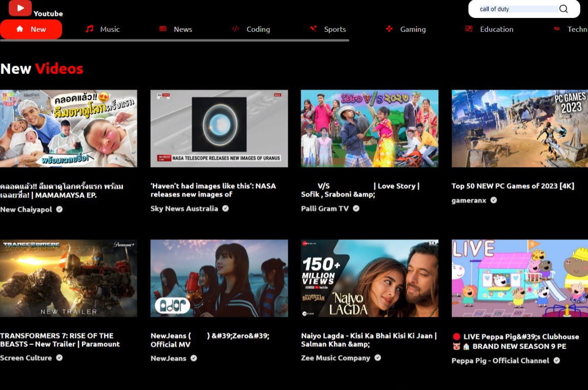Click title Naiyo Lagda - Kisi Ka Bhai
This screenshot has width=588, height=390.
[369, 340]
